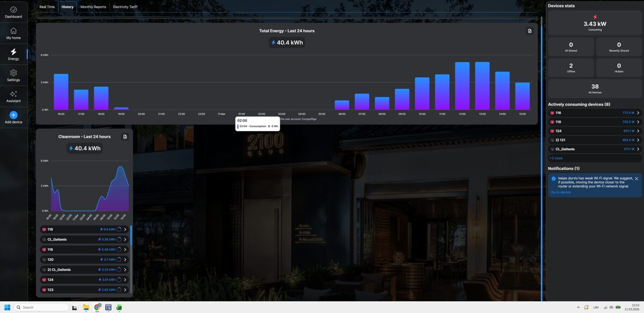
Task: Open the Dashboard from the sidebar
Action: coord(13,13)
